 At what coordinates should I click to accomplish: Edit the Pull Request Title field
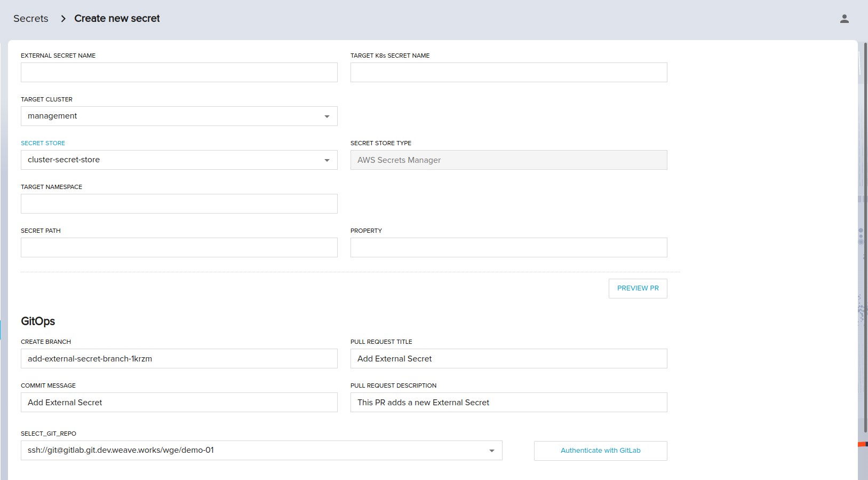pos(508,359)
